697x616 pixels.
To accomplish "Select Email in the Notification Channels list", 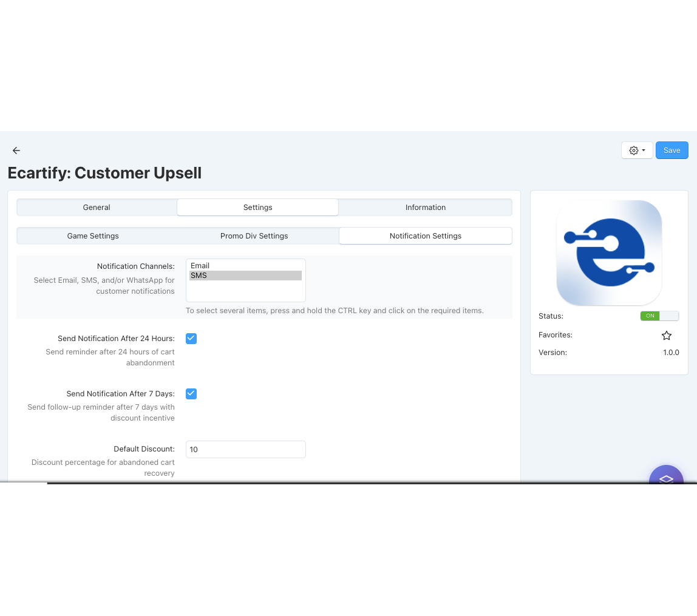I will (x=200, y=266).
